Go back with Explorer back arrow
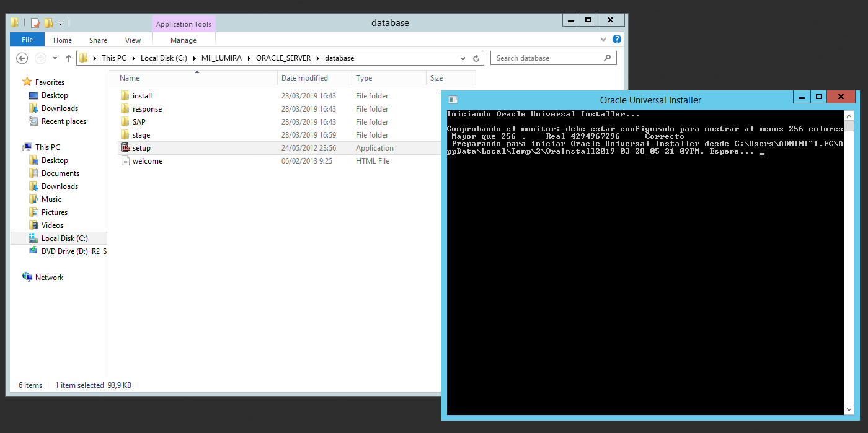The image size is (868, 433). (x=22, y=58)
